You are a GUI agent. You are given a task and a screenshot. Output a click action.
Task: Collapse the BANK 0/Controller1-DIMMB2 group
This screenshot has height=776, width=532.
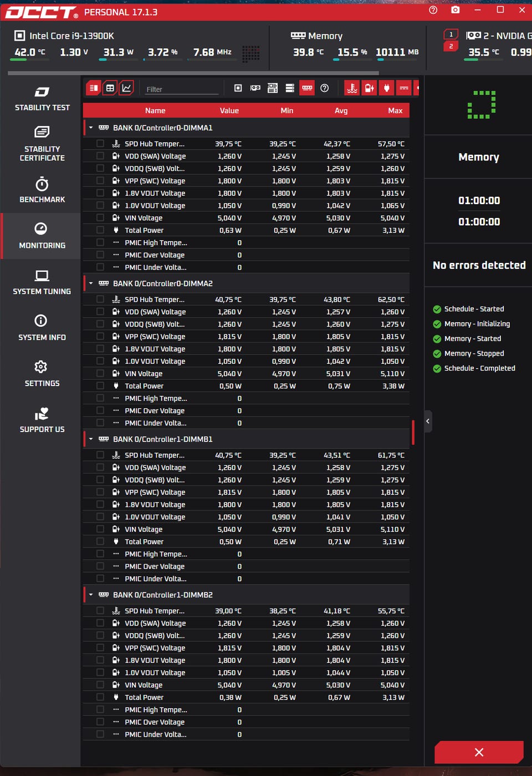click(x=91, y=595)
